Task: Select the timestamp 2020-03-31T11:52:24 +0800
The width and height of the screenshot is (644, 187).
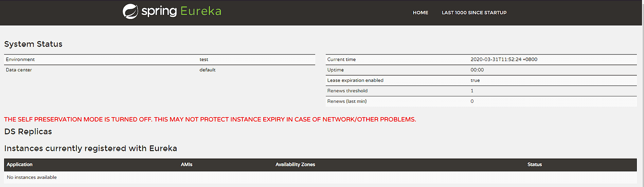Action: click(x=504, y=59)
